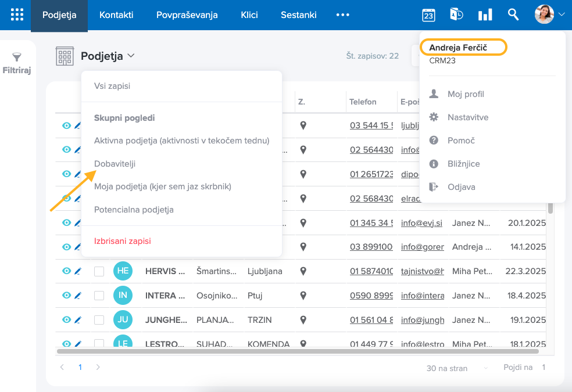Switch to the Kontakti tab
Screen dimensions: 572x392
[116, 15]
